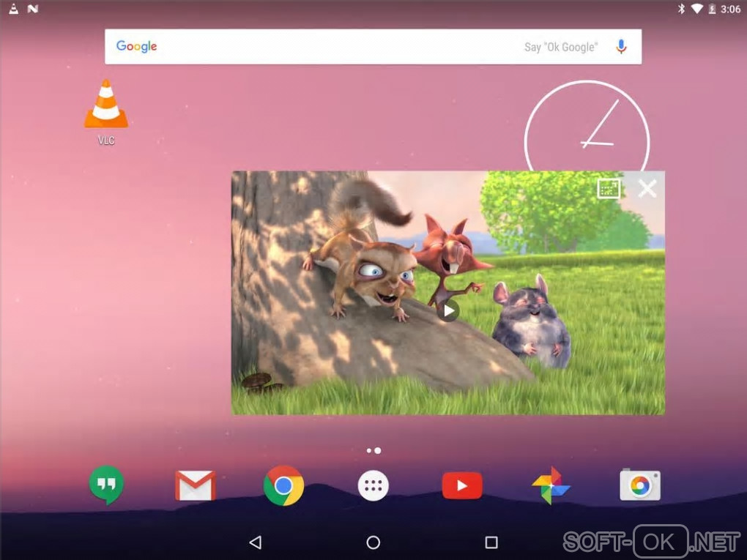Tap the VLC notification cone in status bar
The image size is (747, 560).
tap(14, 9)
